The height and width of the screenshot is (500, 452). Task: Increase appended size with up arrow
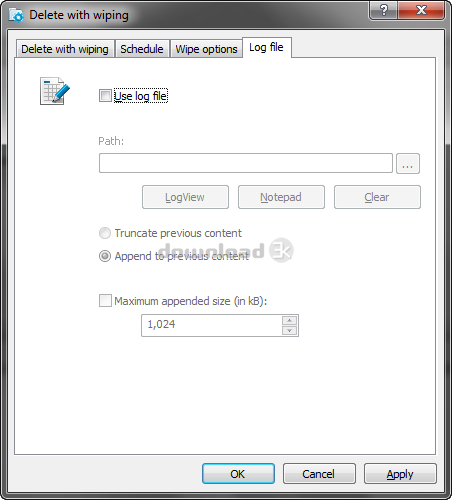pos(289,320)
